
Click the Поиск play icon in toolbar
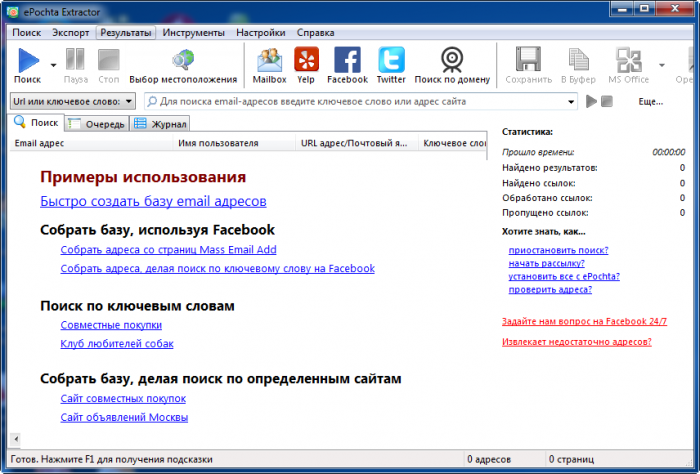(27, 61)
